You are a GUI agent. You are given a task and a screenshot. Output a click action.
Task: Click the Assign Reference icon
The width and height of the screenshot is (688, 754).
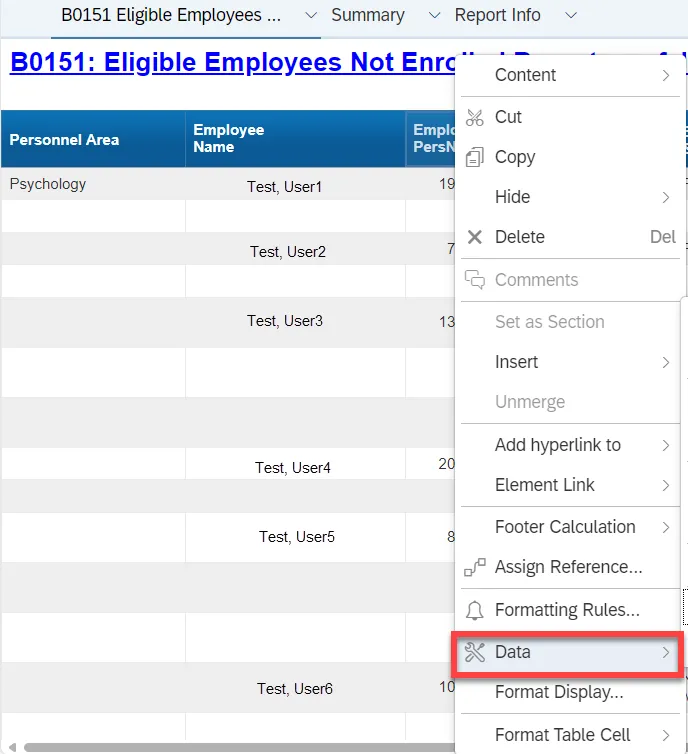tap(475, 568)
